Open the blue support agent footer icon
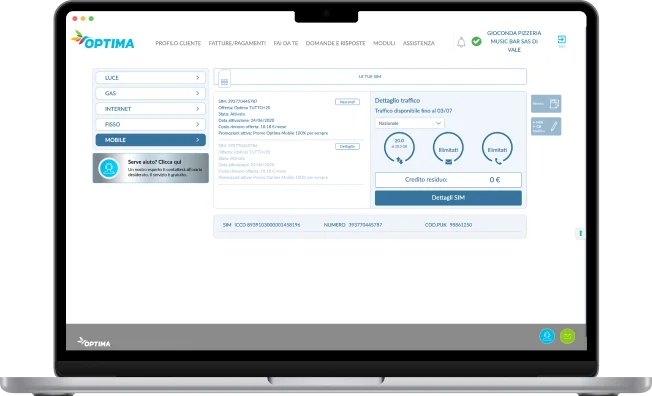652x396 pixels. pyautogui.click(x=547, y=336)
